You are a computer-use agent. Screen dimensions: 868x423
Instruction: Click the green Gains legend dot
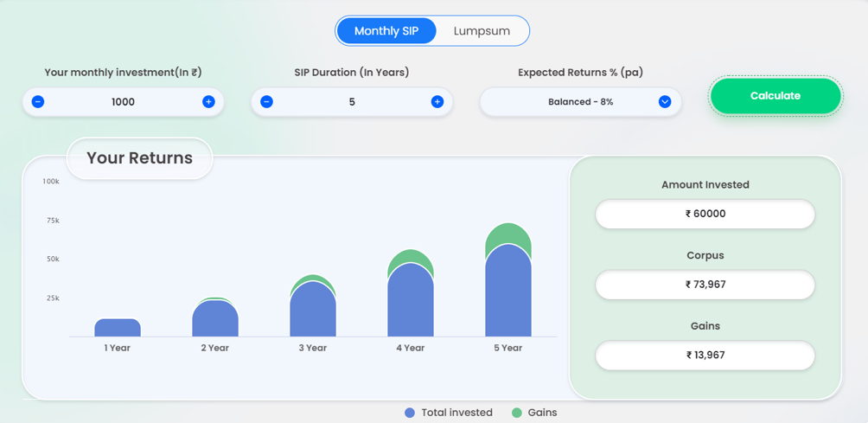(517, 413)
